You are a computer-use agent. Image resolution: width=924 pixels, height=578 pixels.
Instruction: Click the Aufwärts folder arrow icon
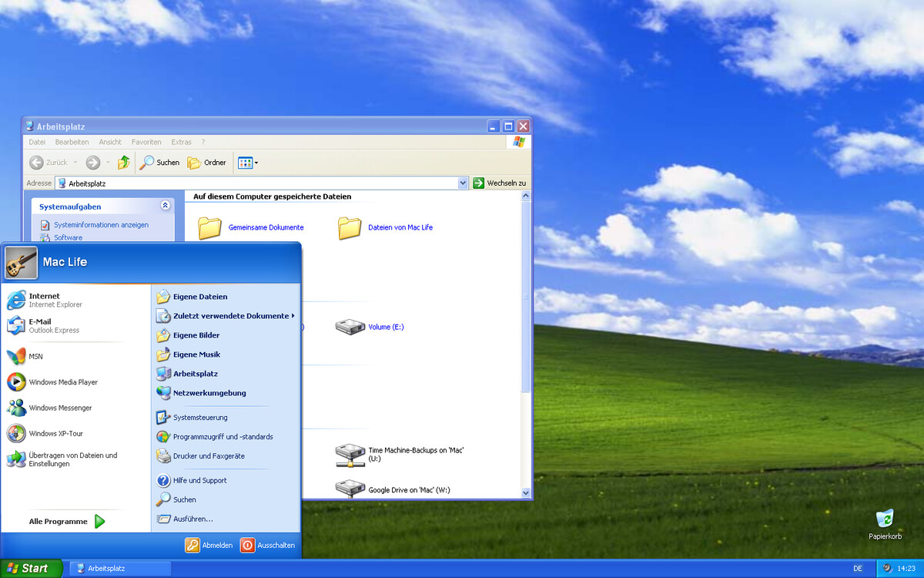click(124, 163)
